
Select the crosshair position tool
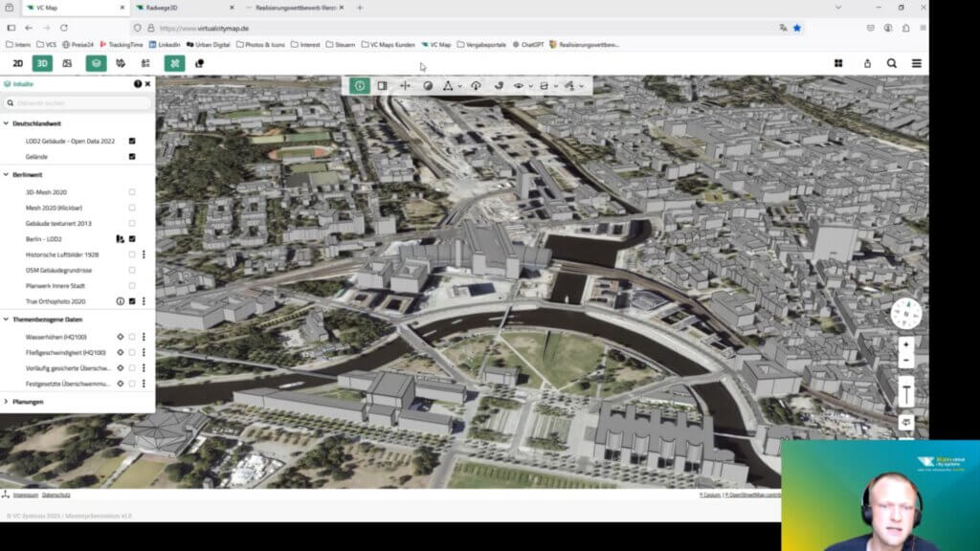(x=405, y=85)
